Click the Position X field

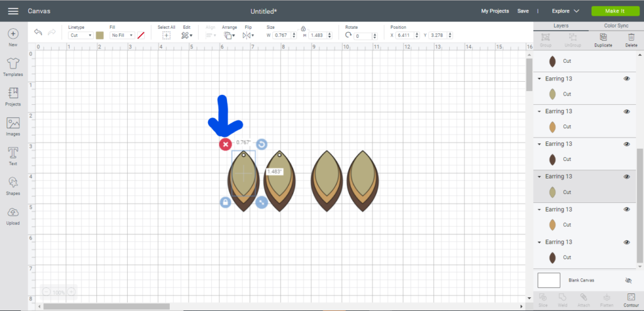pos(405,36)
